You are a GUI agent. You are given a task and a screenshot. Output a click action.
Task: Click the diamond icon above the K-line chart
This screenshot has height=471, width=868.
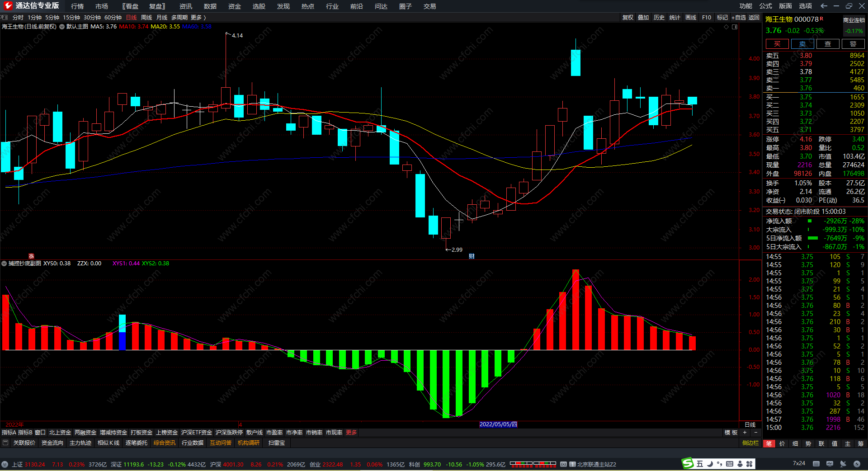pos(726,27)
